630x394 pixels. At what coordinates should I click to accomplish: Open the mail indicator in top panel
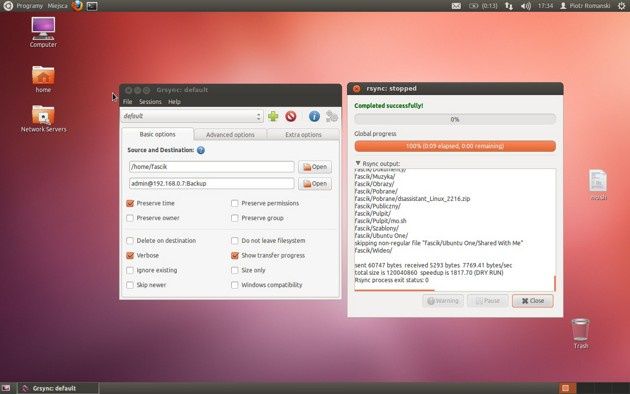pos(456,6)
